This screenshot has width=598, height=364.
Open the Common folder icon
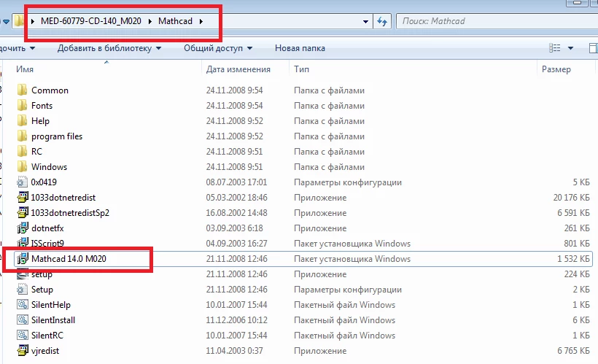pos(22,90)
